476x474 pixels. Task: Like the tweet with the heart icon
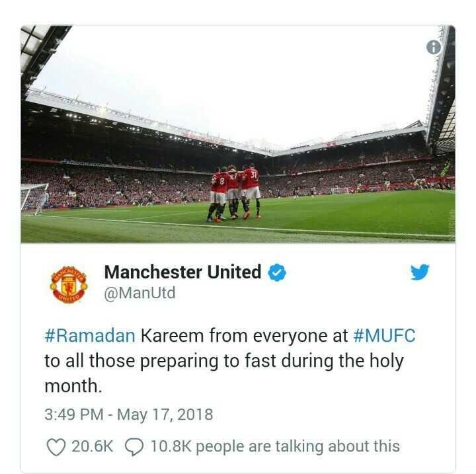click(56, 447)
